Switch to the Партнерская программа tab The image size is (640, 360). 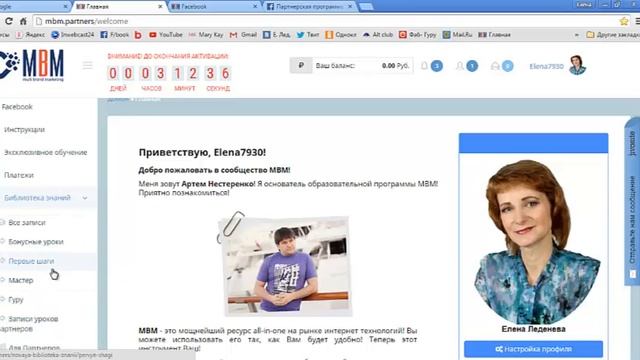coord(309,7)
